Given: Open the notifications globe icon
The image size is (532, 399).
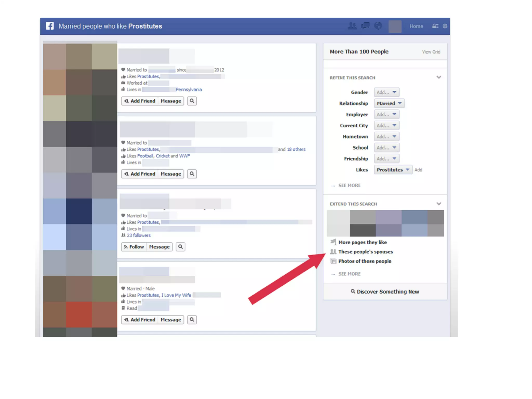Looking at the screenshot, I should [378, 26].
